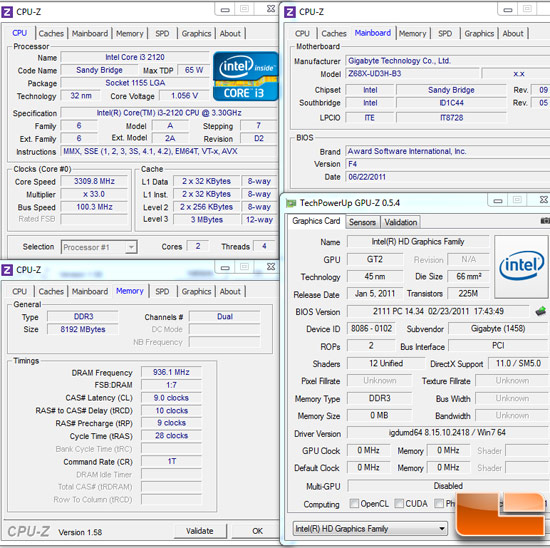
Task: Select Caches tab in the Memory window
Action: click(51, 292)
